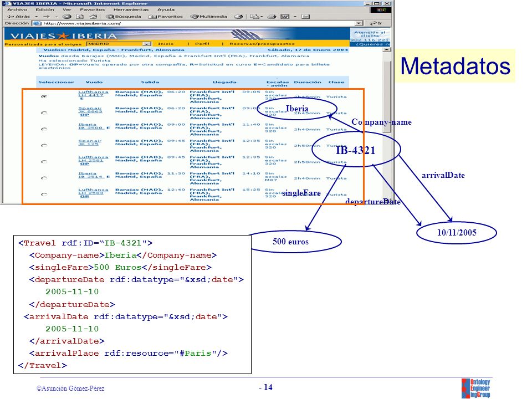Select the Lufthansa LH 2583 flight radio
The image size is (532, 399).
point(44,194)
